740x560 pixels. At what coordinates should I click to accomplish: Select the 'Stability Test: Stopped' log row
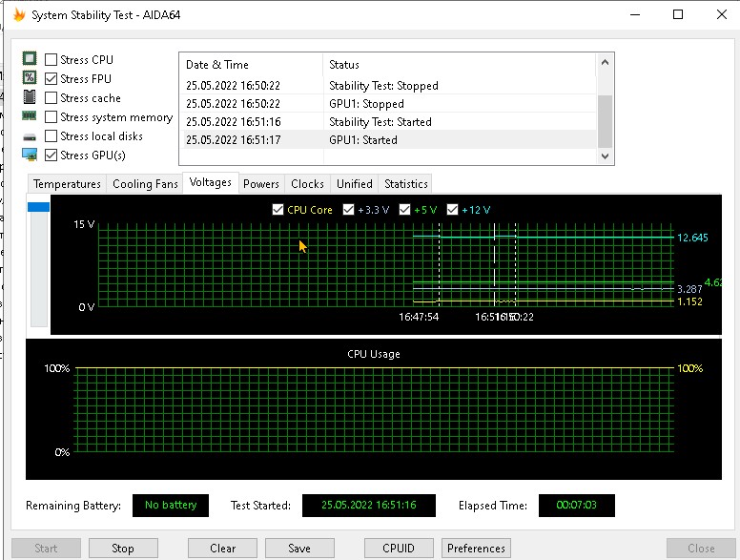387,86
